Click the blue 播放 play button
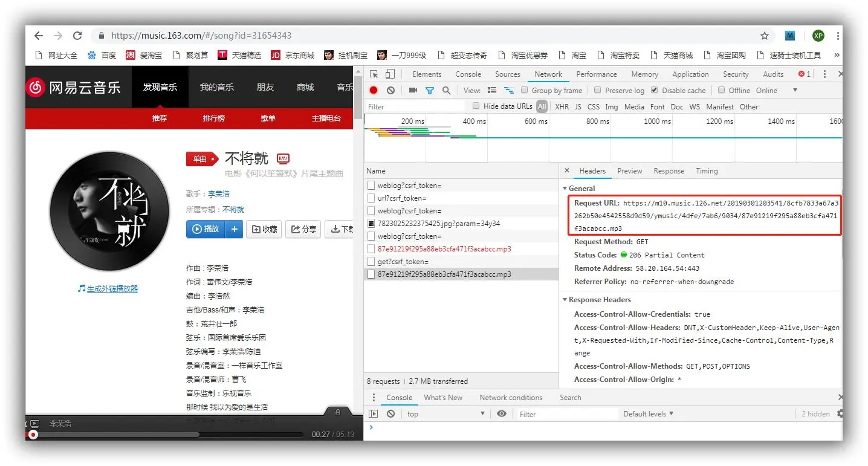Image resolution: width=868 pixels, height=466 pixels. pyautogui.click(x=206, y=229)
